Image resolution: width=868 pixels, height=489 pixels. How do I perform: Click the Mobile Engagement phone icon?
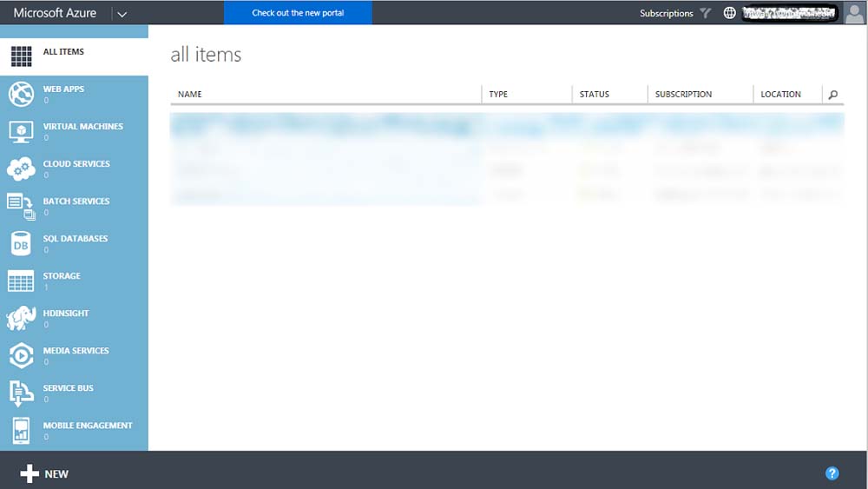(x=21, y=431)
